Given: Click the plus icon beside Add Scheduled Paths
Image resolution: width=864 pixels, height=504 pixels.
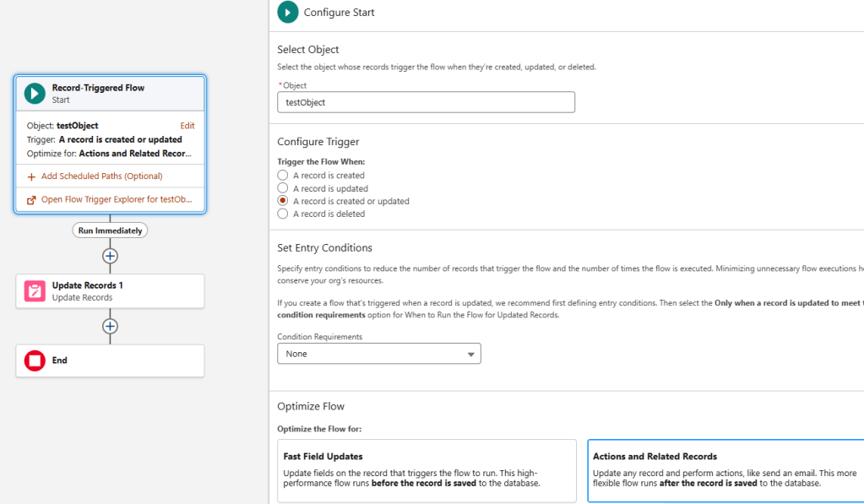Looking at the screenshot, I should point(31,176).
